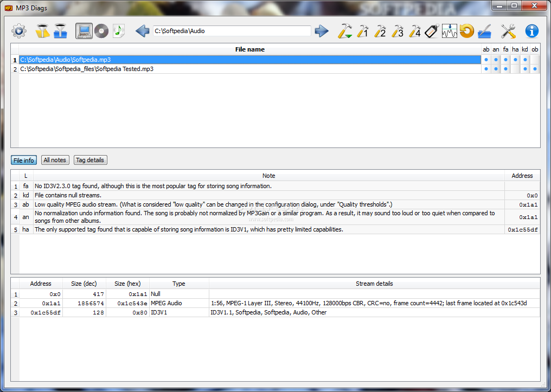Select note about ID3V1 limited capabilities
Screen dimensions: 551x392
[269, 229]
